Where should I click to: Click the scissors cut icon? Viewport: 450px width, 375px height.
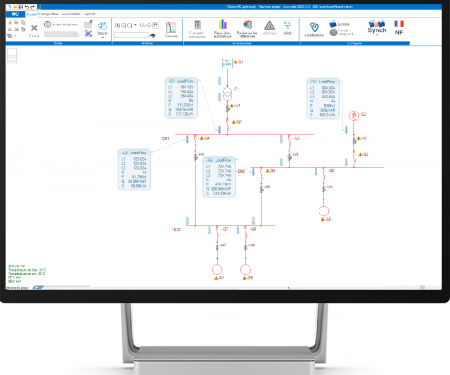88,33
